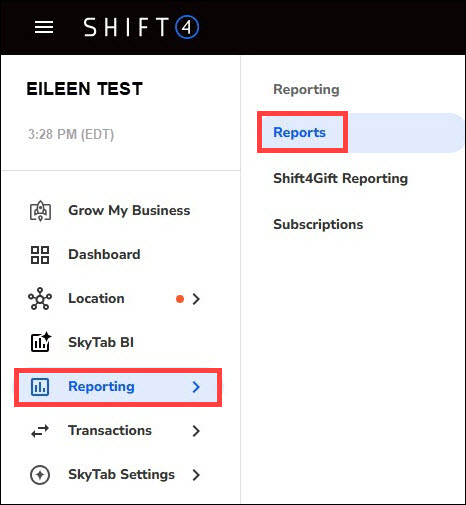
Task: Click the Reporting submenu heading
Action: coord(306,89)
